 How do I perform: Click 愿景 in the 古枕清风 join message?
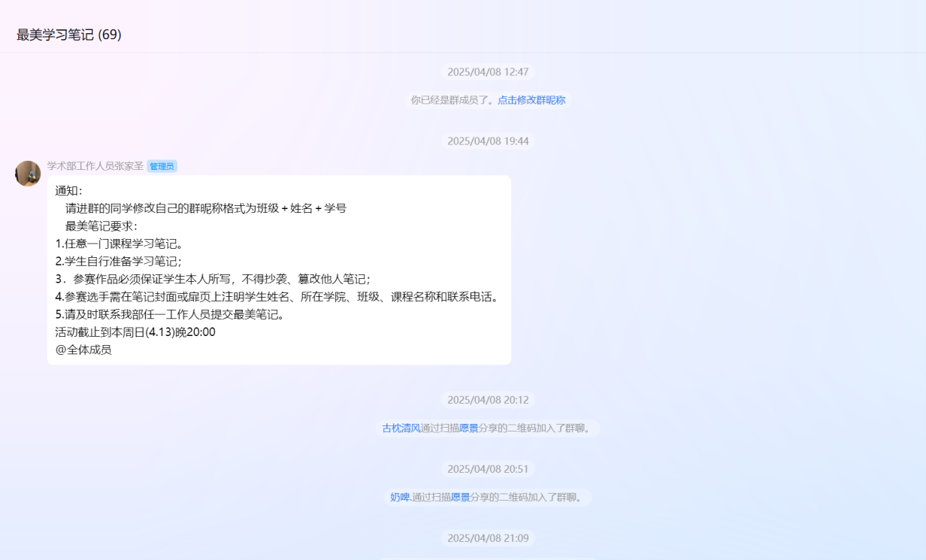tap(469, 428)
